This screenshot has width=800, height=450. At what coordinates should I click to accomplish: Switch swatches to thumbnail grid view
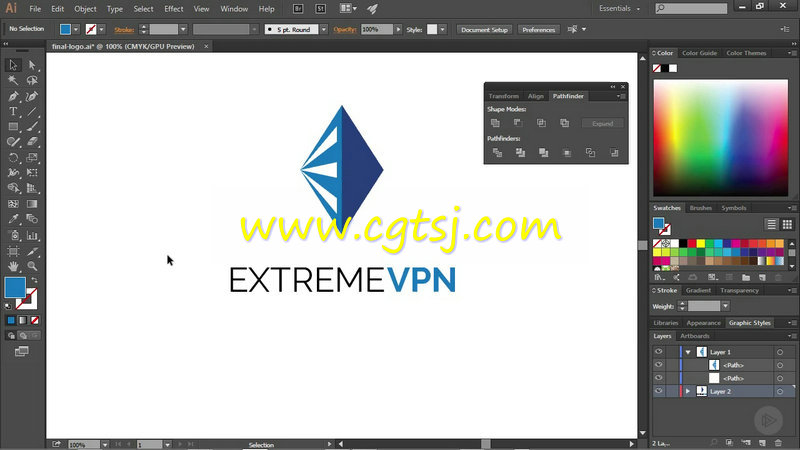[787, 224]
